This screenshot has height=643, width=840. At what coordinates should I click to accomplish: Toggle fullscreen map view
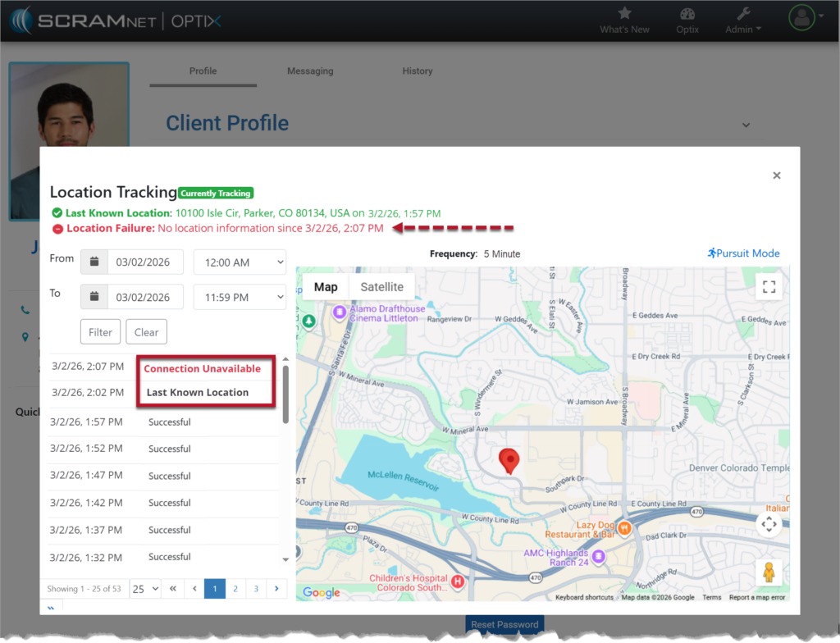[769, 287]
